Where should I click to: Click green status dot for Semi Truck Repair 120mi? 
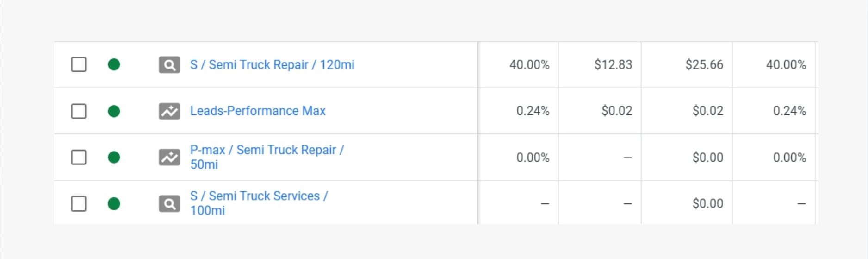[114, 65]
